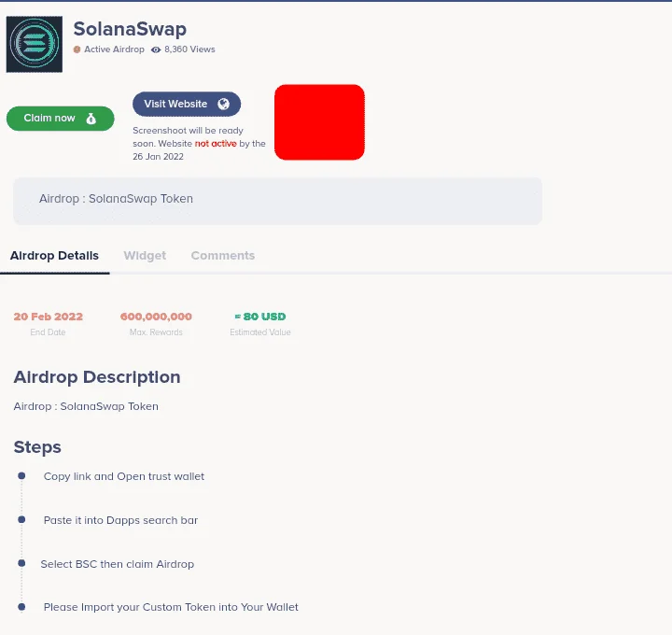Click the step 'Select BSC then claim Airdrop'
Screen dimensions: 672x635
pyautogui.click(x=117, y=564)
